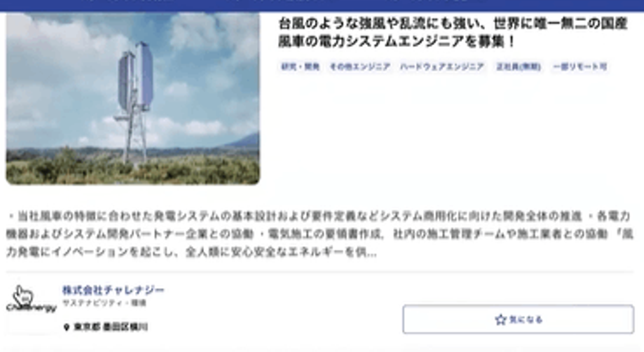Open the job title about 電力システムエンジニア
This screenshot has width=644, height=352.
click(x=453, y=33)
